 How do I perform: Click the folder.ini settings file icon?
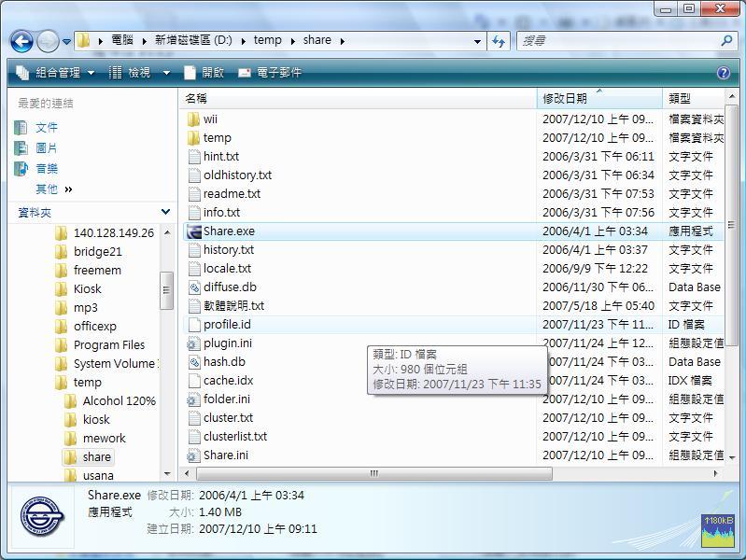193,399
